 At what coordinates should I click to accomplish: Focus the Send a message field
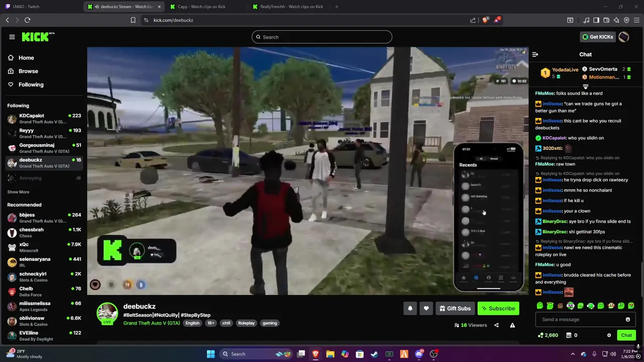click(581, 319)
